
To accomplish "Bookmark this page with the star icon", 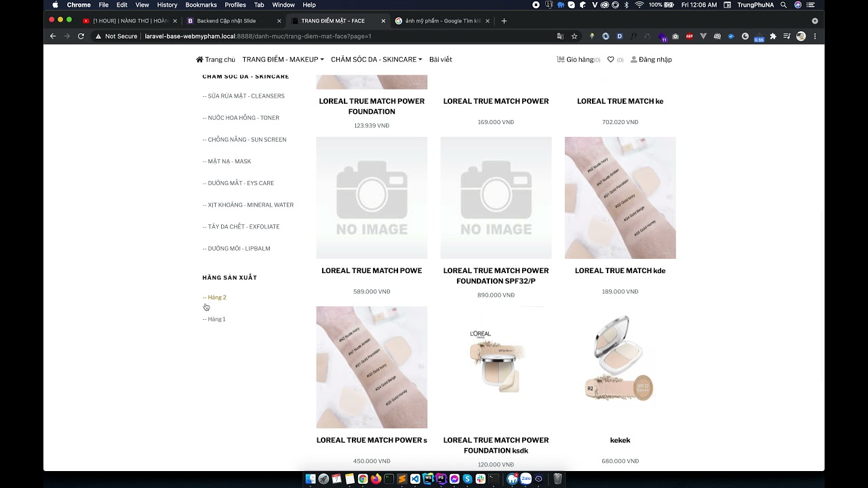I will [574, 36].
